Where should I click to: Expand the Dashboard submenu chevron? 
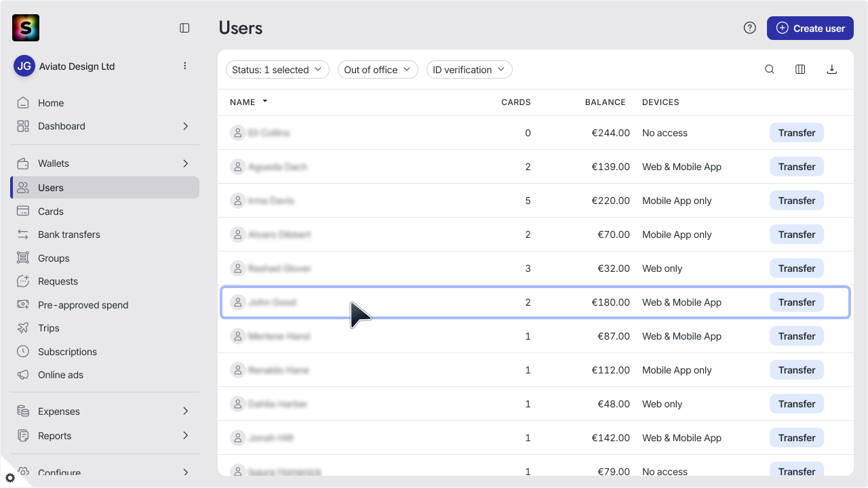185,126
